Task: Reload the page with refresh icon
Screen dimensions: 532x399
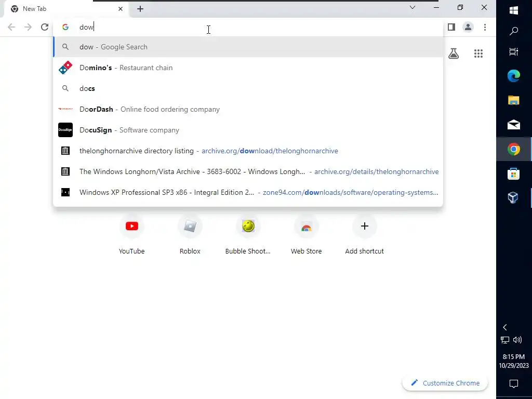Action: point(45,27)
